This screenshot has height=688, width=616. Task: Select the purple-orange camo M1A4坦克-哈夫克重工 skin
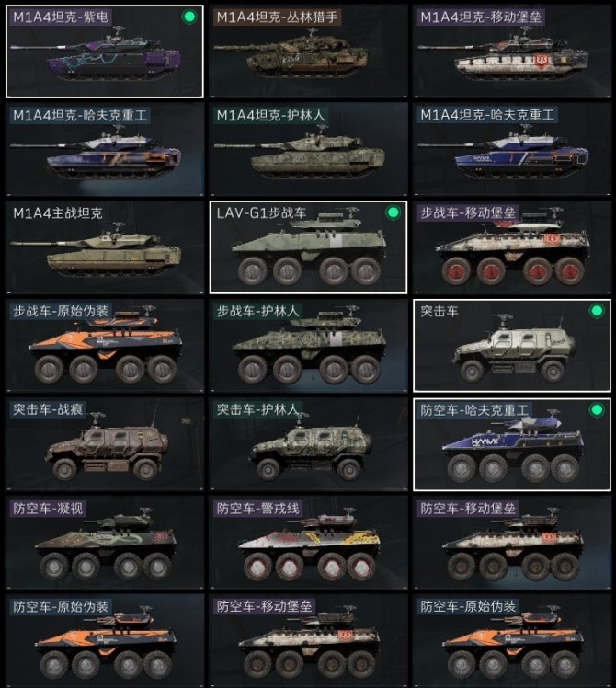pos(105,149)
